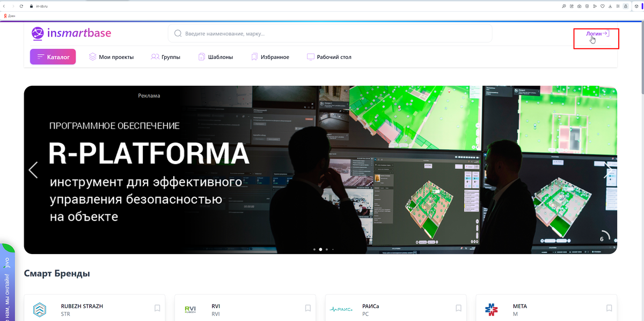Click the insmartbase logo
The width and height of the screenshot is (644, 321).
[x=72, y=33]
